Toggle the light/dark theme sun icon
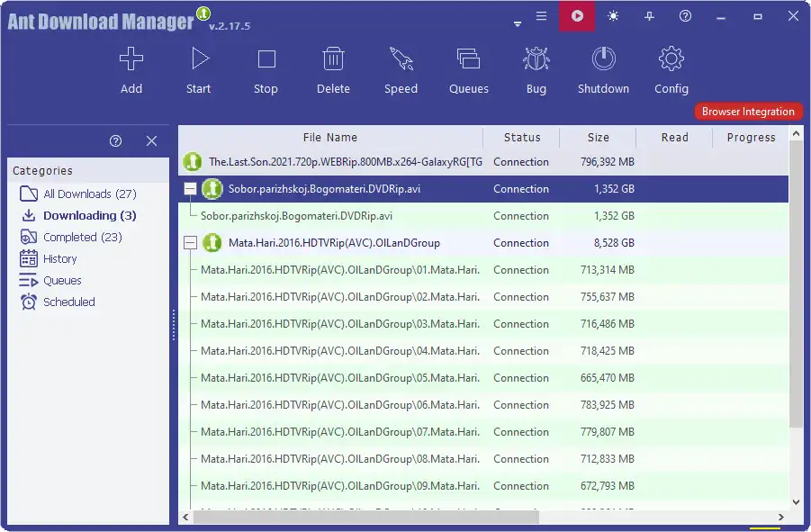Viewport: 811px width, 532px height. pyautogui.click(x=613, y=16)
